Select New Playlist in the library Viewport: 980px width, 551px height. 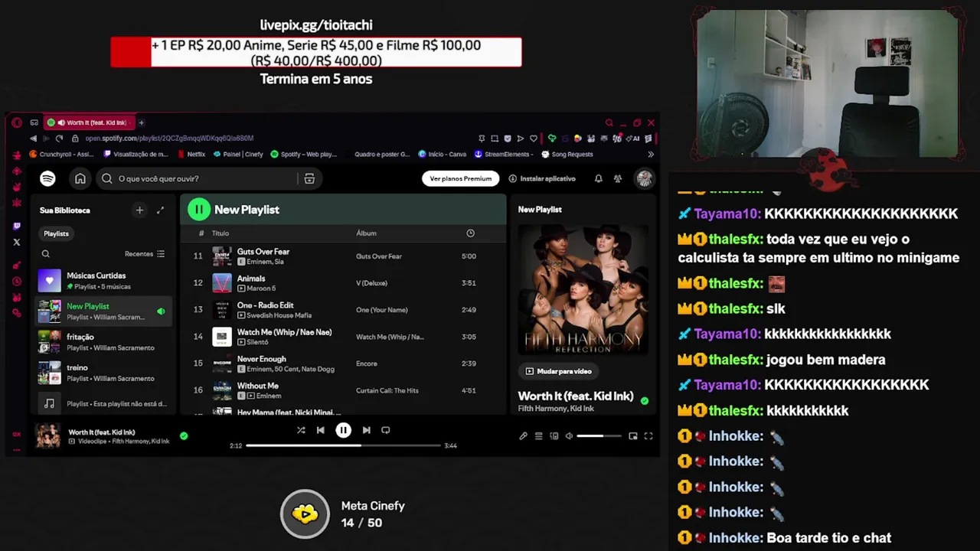click(x=103, y=311)
